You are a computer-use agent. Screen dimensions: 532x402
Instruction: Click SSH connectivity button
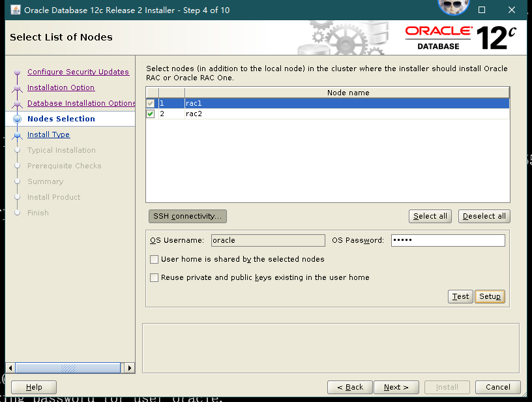coord(188,216)
